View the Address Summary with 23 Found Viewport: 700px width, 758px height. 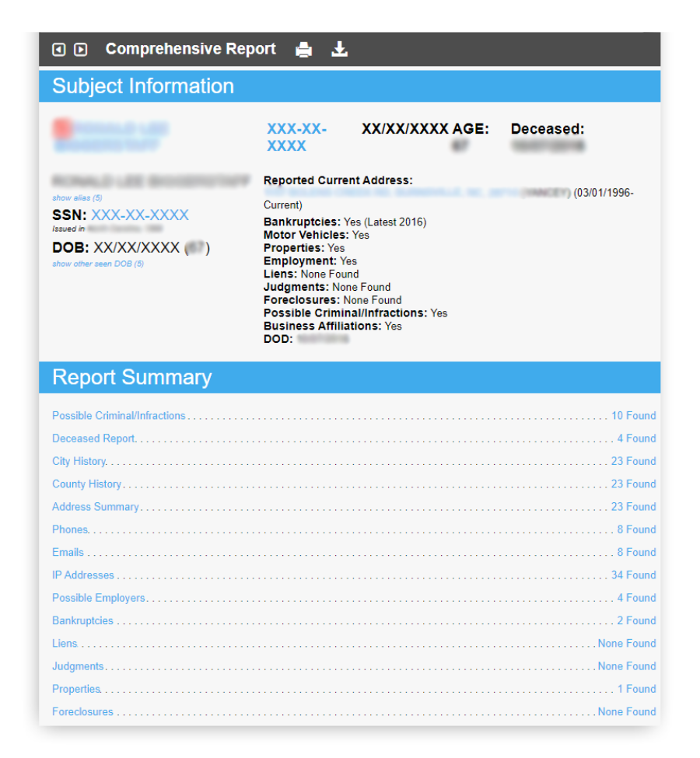tap(95, 506)
